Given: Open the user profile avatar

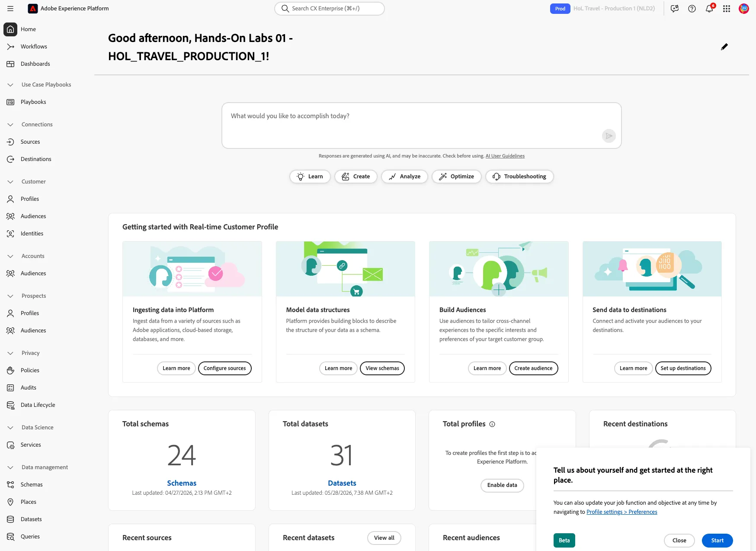Looking at the screenshot, I should point(744,8).
